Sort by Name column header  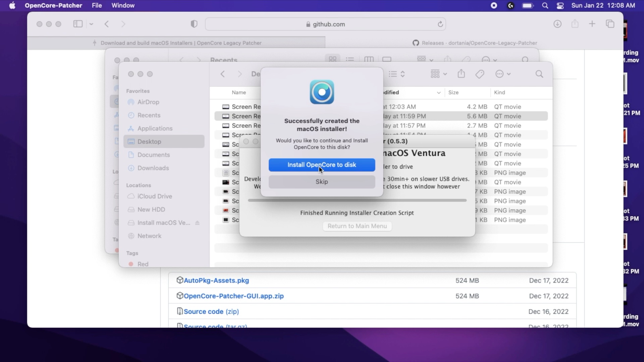click(x=239, y=93)
